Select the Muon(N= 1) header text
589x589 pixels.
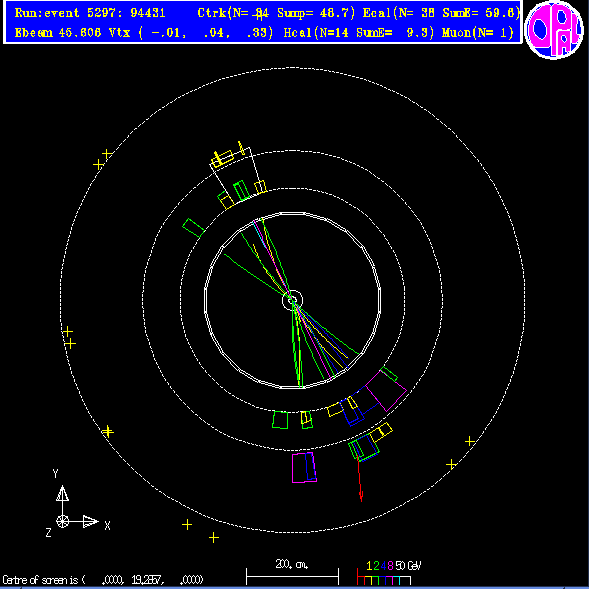point(477,33)
